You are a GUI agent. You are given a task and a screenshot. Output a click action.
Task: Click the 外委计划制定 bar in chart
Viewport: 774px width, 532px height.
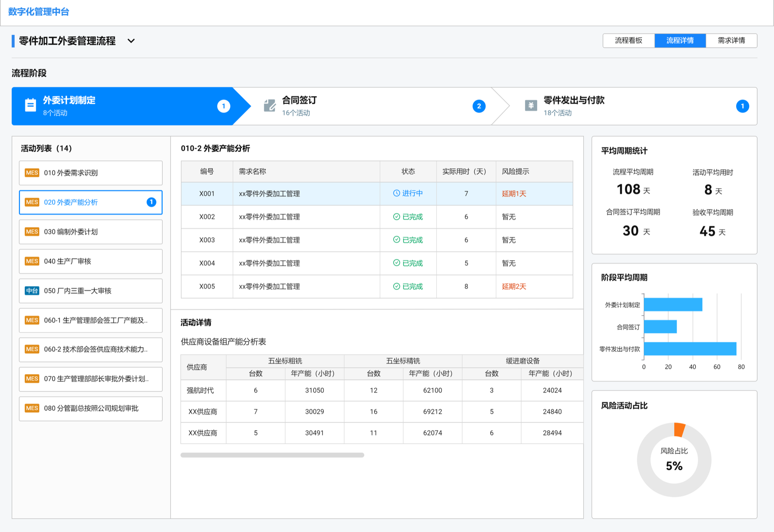673,304
